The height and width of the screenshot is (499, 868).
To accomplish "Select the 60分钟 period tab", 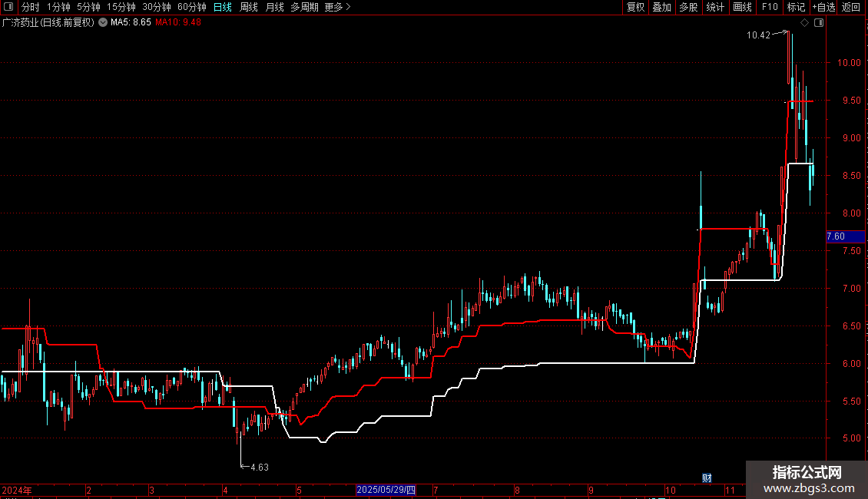I will pyautogui.click(x=191, y=7).
